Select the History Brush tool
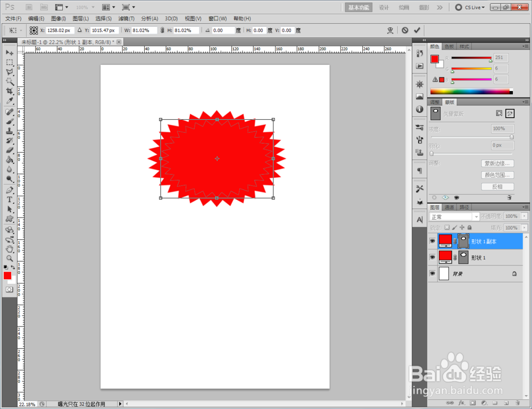The height and width of the screenshot is (409, 532). pyautogui.click(x=10, y=140)
